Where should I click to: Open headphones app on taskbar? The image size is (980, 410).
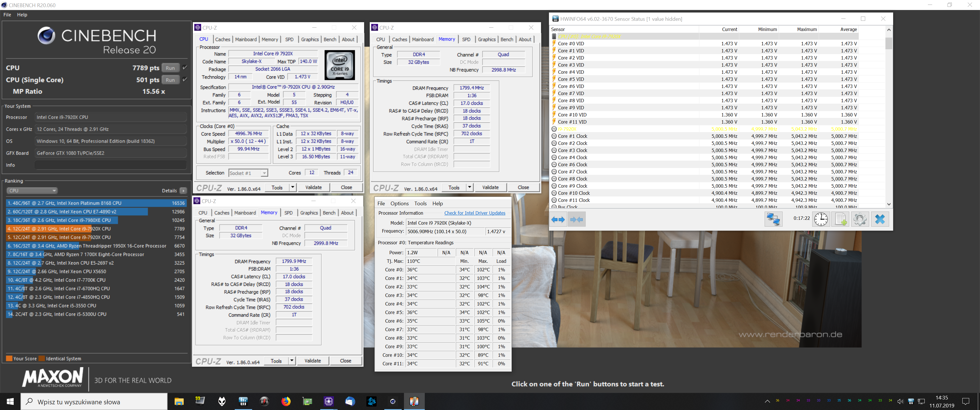(x=264, y=401)
